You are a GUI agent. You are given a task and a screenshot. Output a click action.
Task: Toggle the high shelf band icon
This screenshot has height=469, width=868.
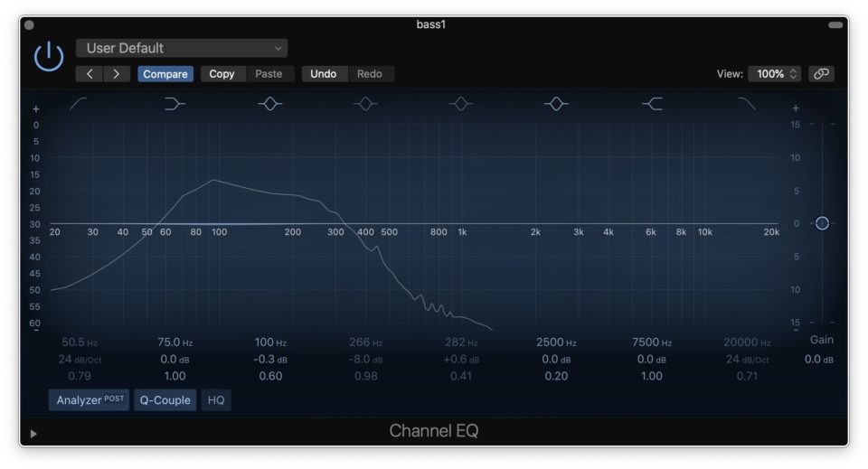(x=652, y=105)
